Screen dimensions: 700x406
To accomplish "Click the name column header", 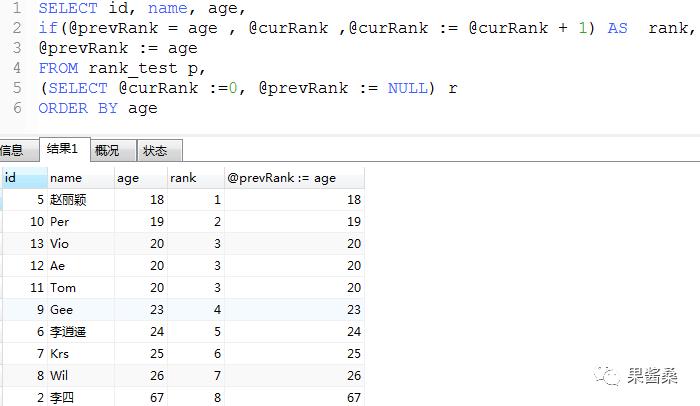I will tap(81, 178).
